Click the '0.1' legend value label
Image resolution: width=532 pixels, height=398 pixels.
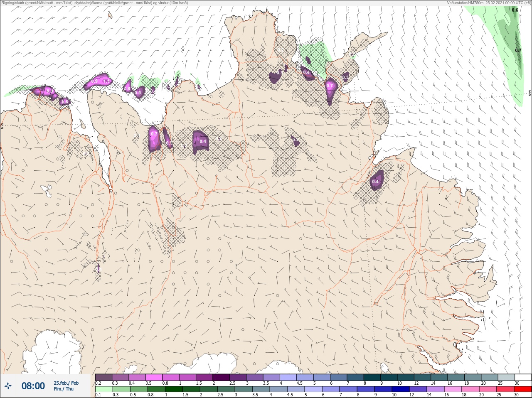(x=98, y=395)
